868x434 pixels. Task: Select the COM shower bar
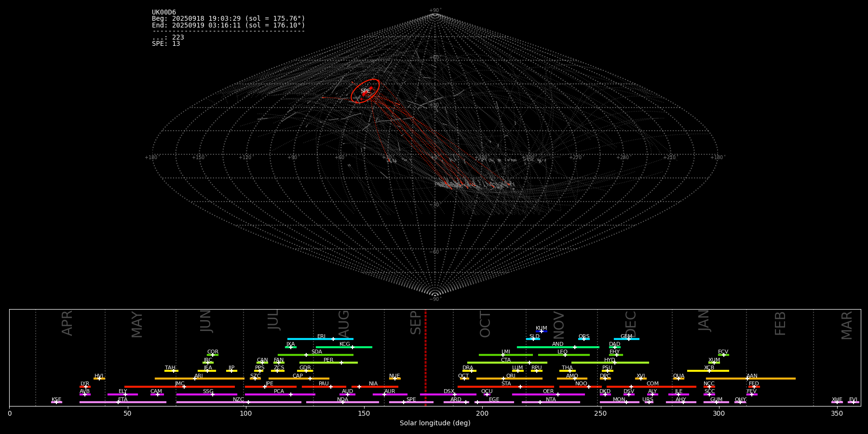(651, 386)
